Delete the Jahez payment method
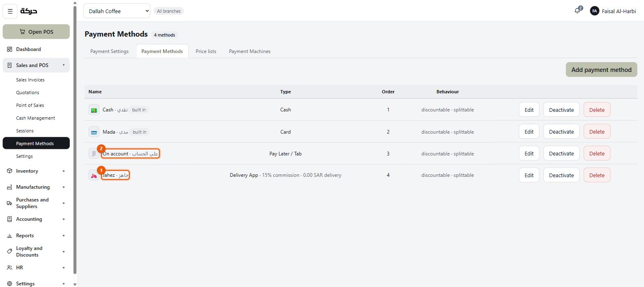644x287 pixels. pyautogui.click(x=597, y=175)
